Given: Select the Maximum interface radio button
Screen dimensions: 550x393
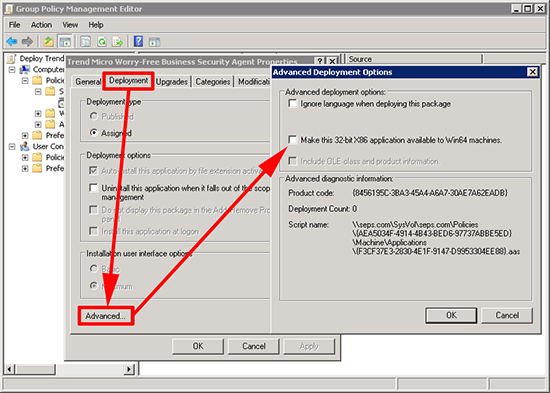Looking at the screenshot, I should pos(93,286).
